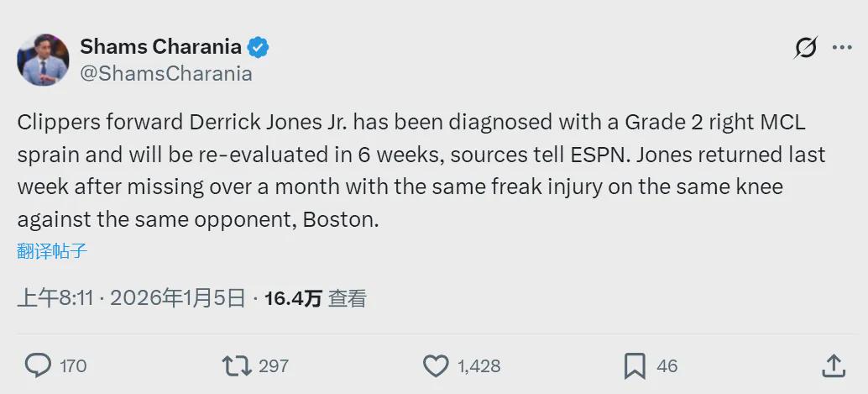Viewport: 868px width, 394px height.
Task: Like the post with the heart icon
Action: 436,365
